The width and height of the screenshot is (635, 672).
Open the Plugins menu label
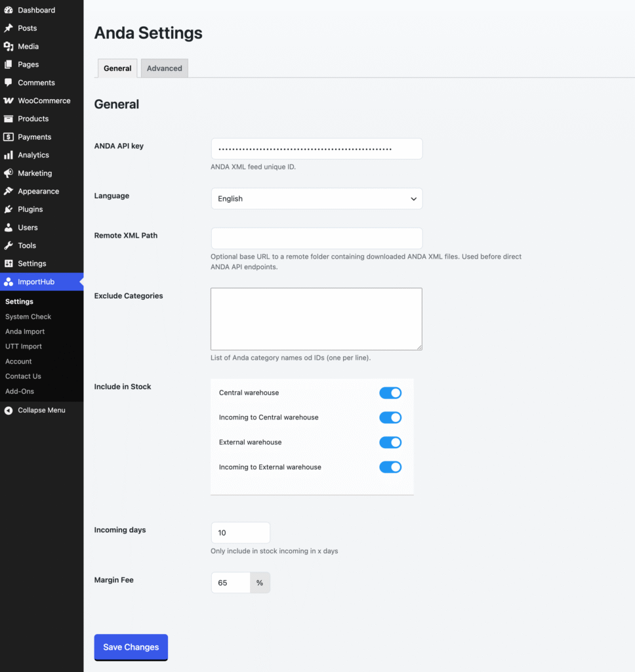30,209
